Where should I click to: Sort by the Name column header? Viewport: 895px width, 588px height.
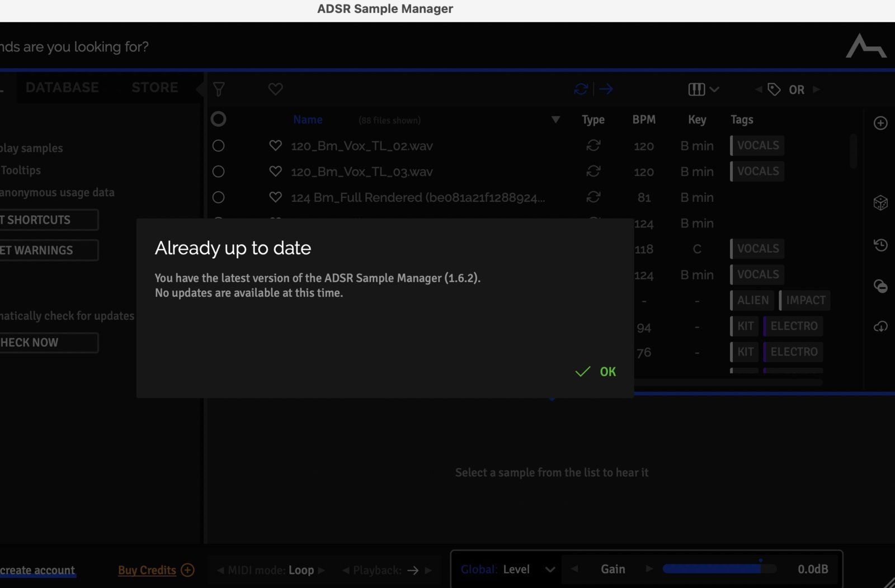pyautogui.click(x=308, y=120)
